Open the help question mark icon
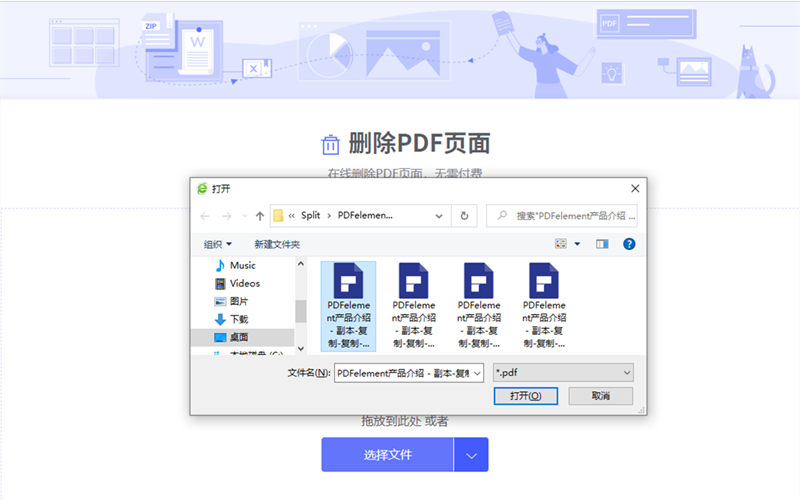The width and height of the screenshot is (800, 500). (629, 244)
